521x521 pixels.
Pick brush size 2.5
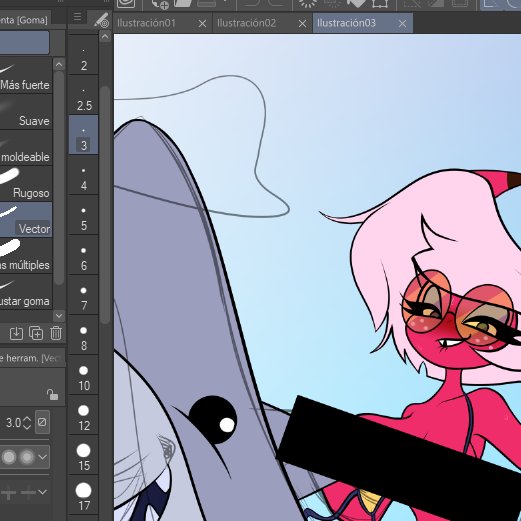(x=83, y=95)
